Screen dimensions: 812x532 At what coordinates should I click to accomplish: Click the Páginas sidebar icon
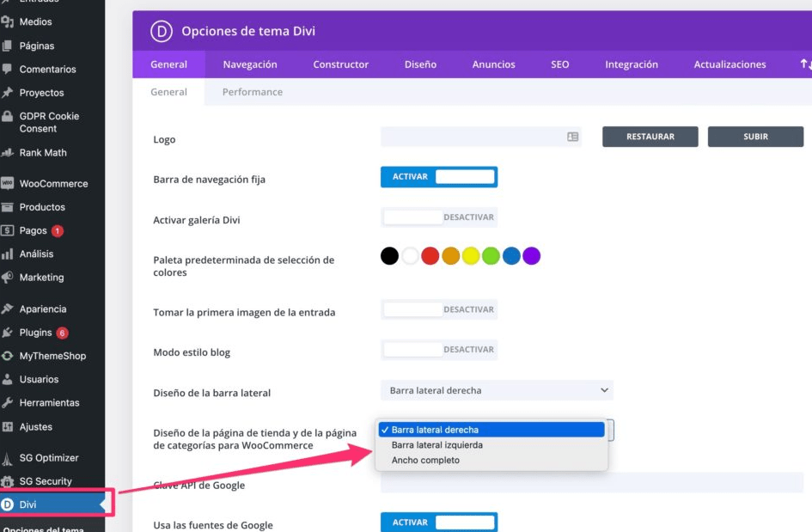click(x=7, y=46)
